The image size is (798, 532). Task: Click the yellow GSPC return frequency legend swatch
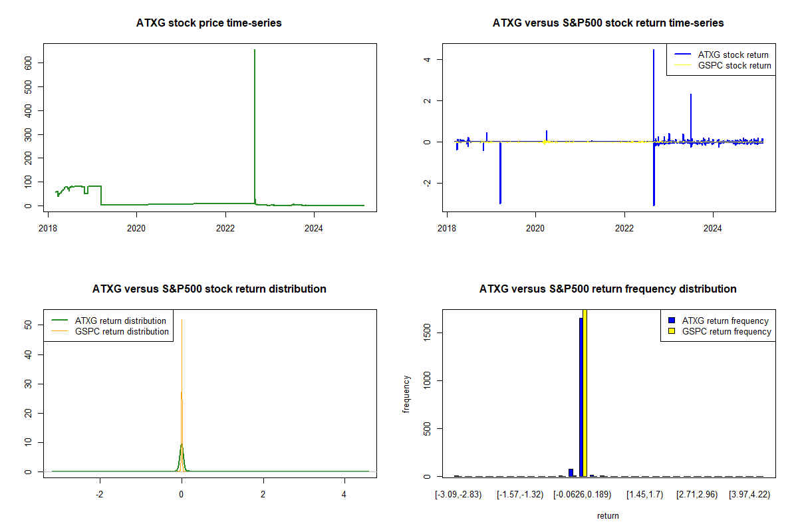click(x=671, y=331)
